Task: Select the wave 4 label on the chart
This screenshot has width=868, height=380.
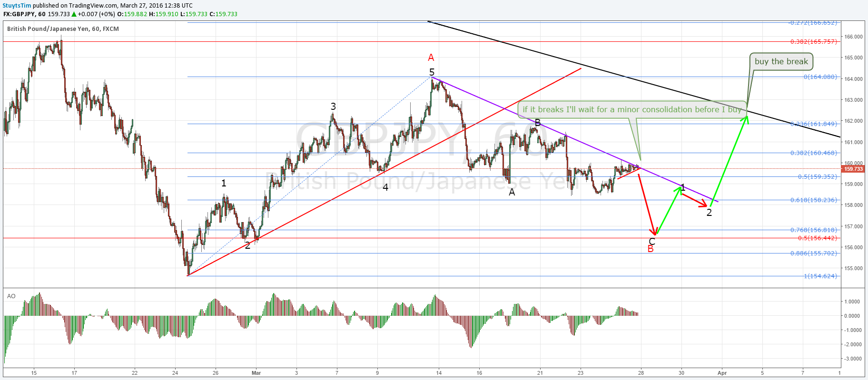Action: click(385, 187)
